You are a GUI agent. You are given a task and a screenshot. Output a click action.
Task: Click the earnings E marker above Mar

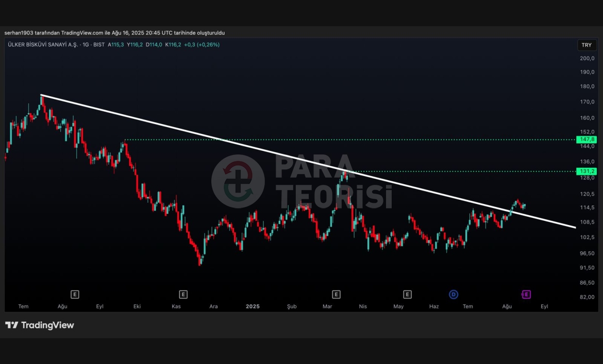(336, 294)
